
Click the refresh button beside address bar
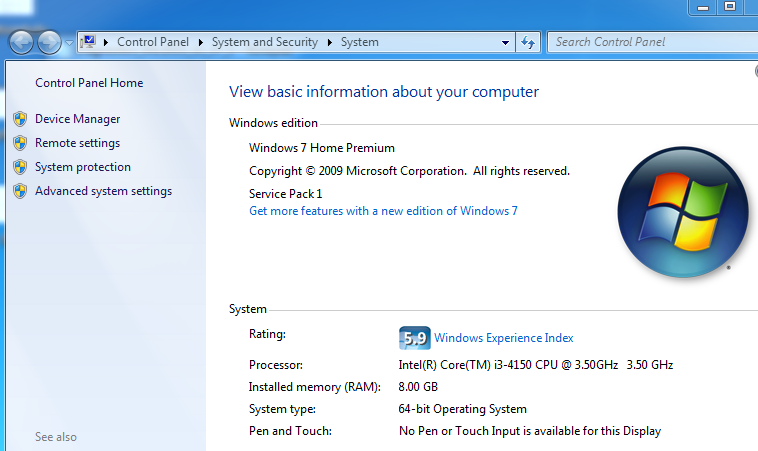pyautogui.click(x=528, y=42)
